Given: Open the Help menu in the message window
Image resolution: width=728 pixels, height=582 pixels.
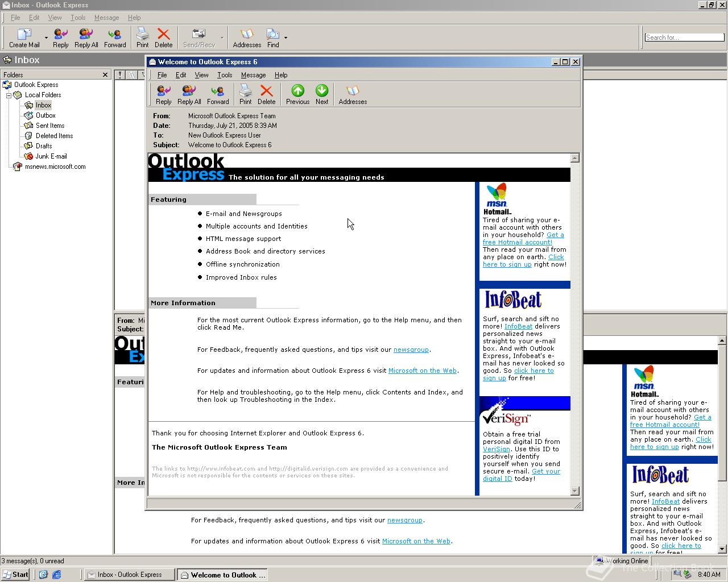Looking at the screenshot, I should (x=281, y=75).
